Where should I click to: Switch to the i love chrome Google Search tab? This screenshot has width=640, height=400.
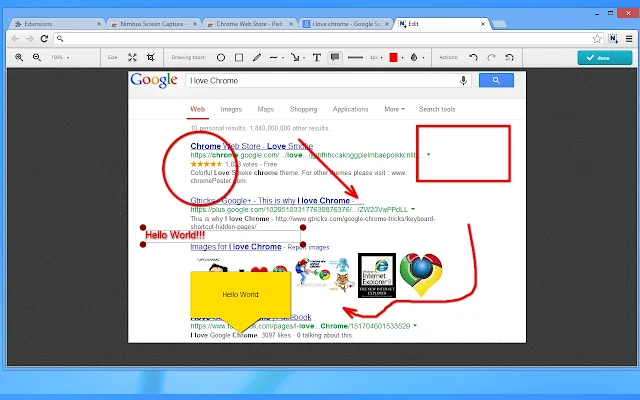pos(346,24)
